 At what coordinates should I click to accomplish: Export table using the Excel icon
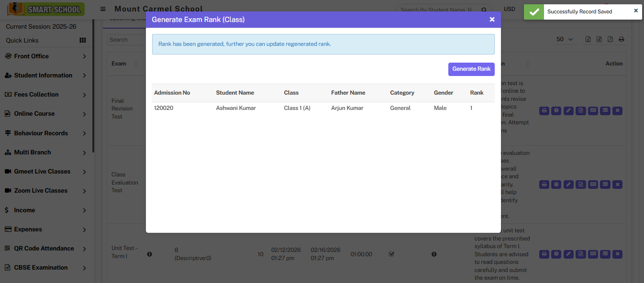pyautogui.click(x=588, y=39)
